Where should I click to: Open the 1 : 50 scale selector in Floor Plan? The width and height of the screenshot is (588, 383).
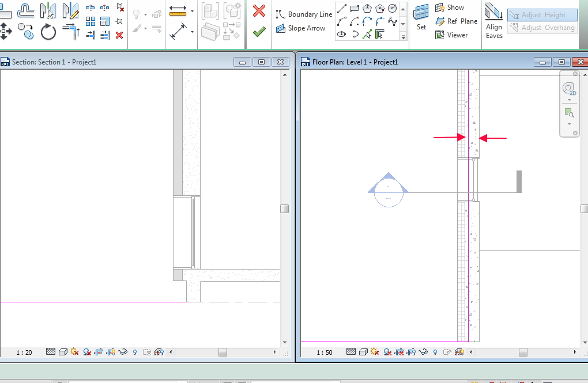pos(325,352)
